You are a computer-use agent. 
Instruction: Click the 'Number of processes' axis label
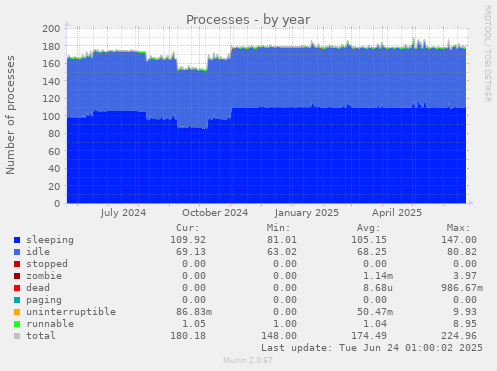coord(10,115)
